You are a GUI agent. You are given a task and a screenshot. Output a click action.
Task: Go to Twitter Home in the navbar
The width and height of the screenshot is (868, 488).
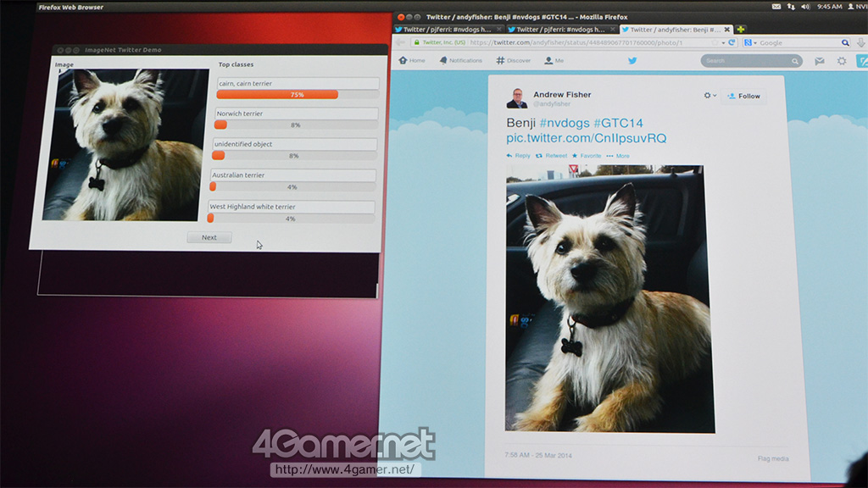[x=412, y=60]
